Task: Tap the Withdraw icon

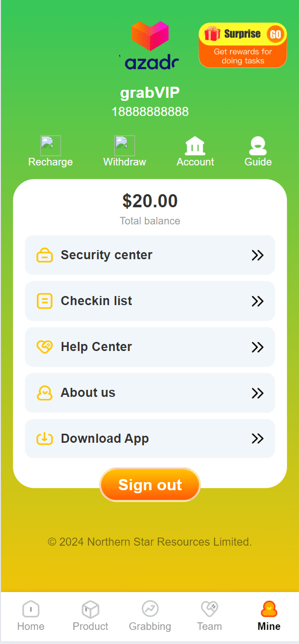Action: coord(124,145)
